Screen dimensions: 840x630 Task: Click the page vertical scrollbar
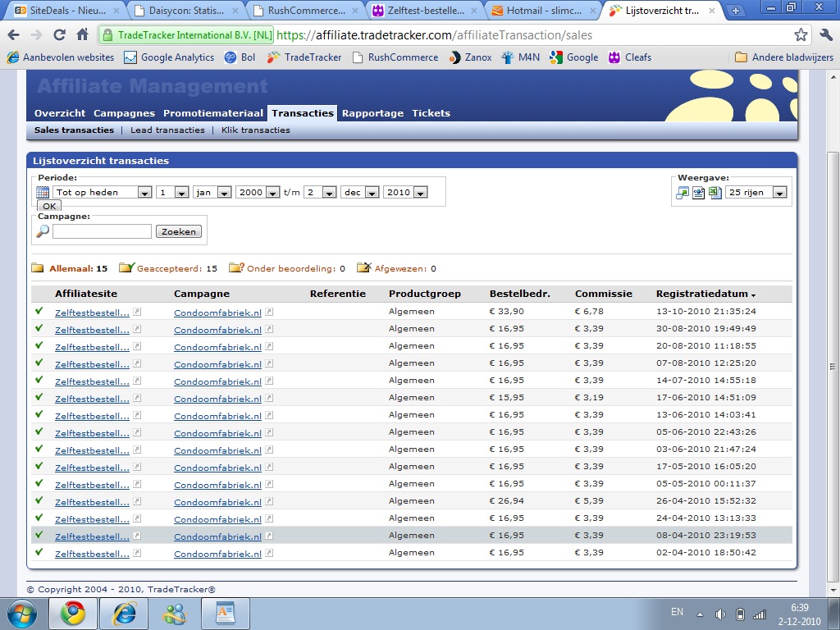click(833, 367)
